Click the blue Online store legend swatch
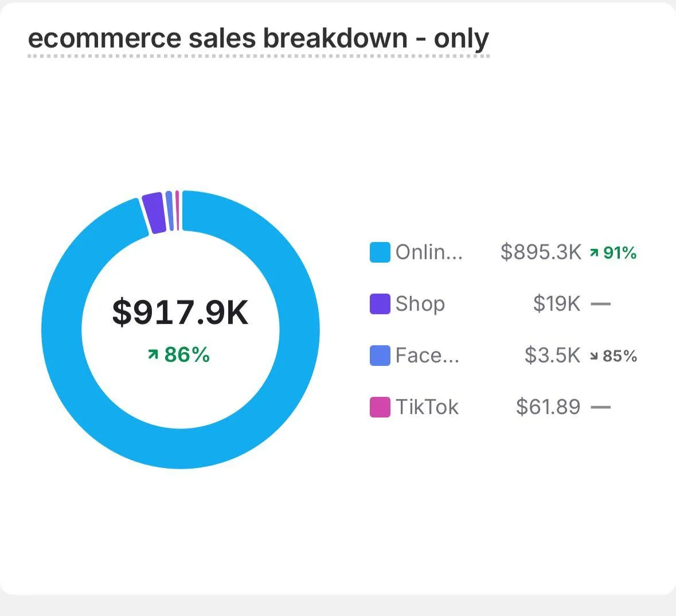 380,252
